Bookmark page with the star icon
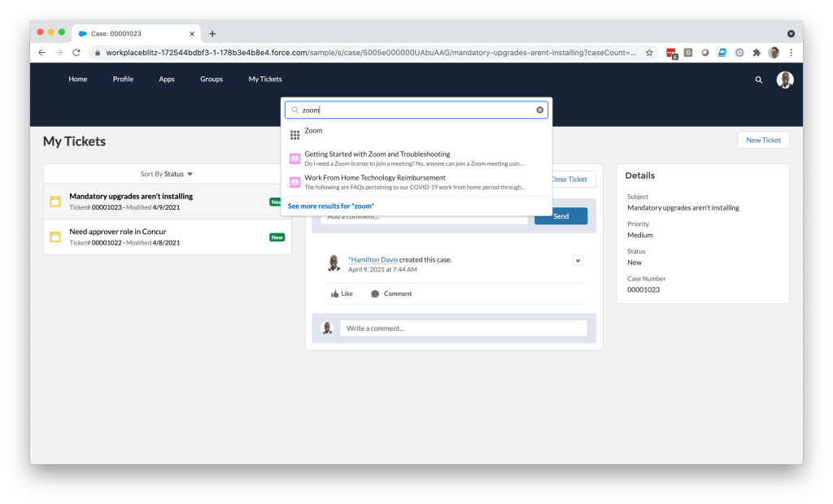This screenshot has width=833, height=504. (649, 53)
